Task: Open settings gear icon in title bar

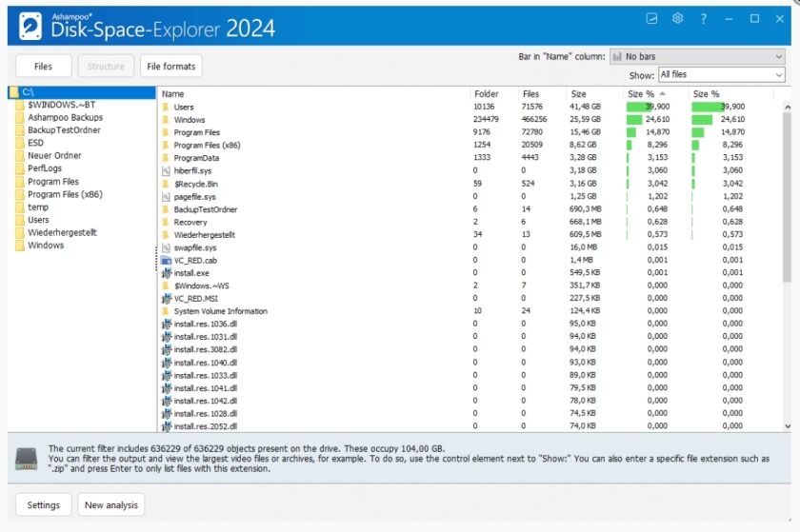Action: (x=677, y=18)
